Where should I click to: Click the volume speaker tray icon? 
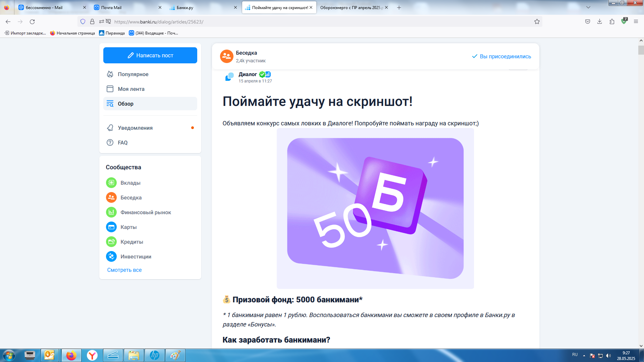[608, 356]
